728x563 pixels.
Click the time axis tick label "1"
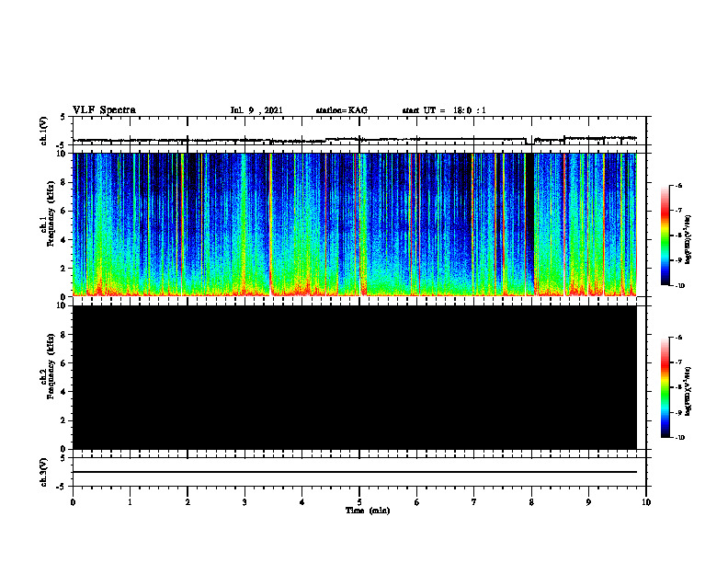coord(130,502)
